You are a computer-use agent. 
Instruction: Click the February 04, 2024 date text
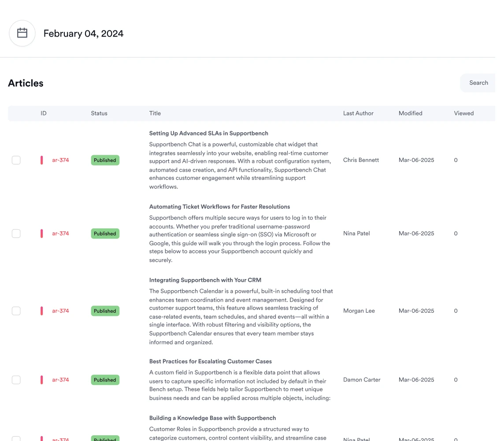(x=83, y=34)
